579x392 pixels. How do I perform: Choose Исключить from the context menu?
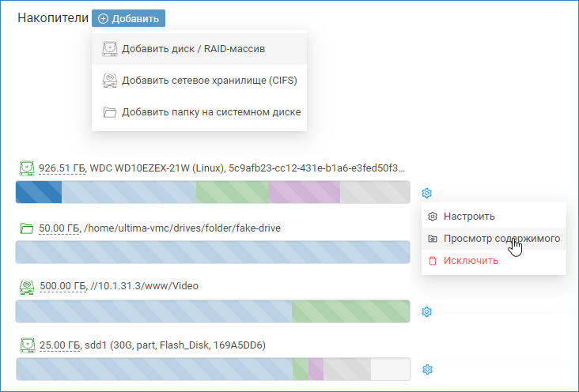[x=471, y=261]
